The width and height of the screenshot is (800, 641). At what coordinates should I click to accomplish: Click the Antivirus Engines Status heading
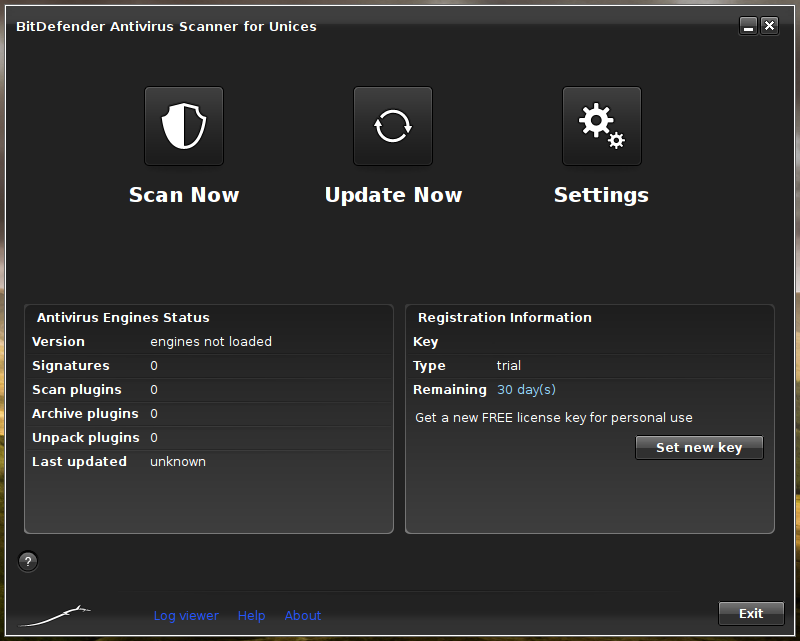pyautogui.click(x=123, y=317)
